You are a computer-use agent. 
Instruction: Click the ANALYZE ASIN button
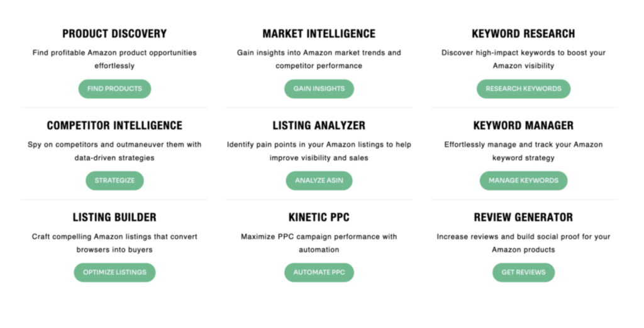319,181
